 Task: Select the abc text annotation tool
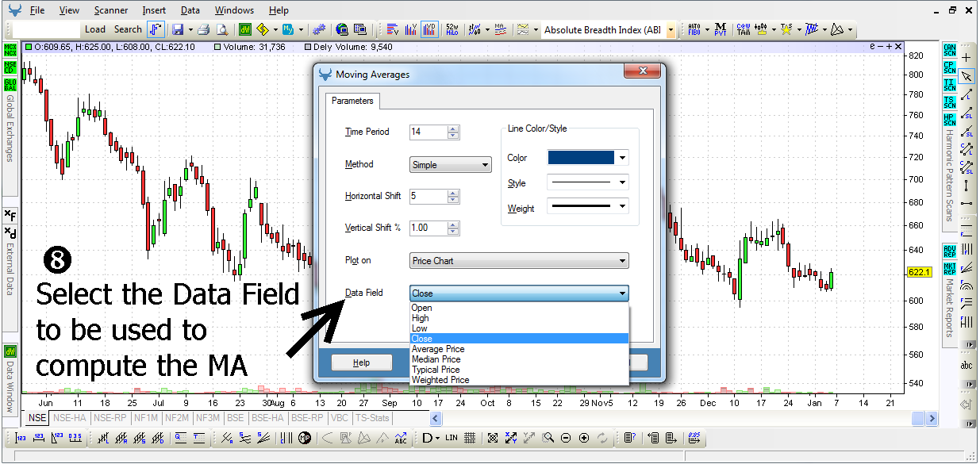coord(967,366)
